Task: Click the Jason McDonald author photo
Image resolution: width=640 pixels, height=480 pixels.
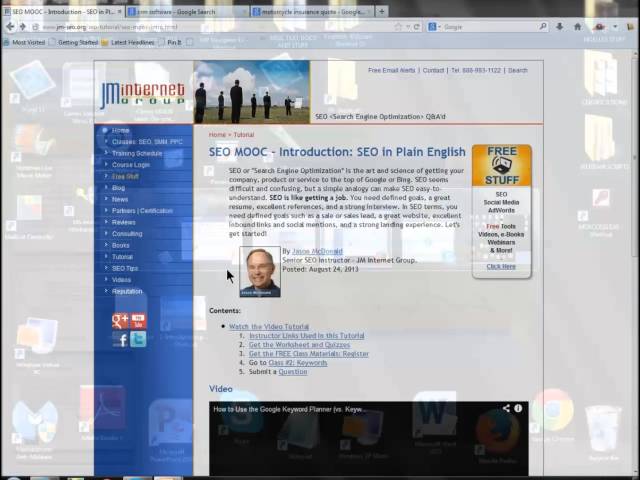Action: coord(260,272)
